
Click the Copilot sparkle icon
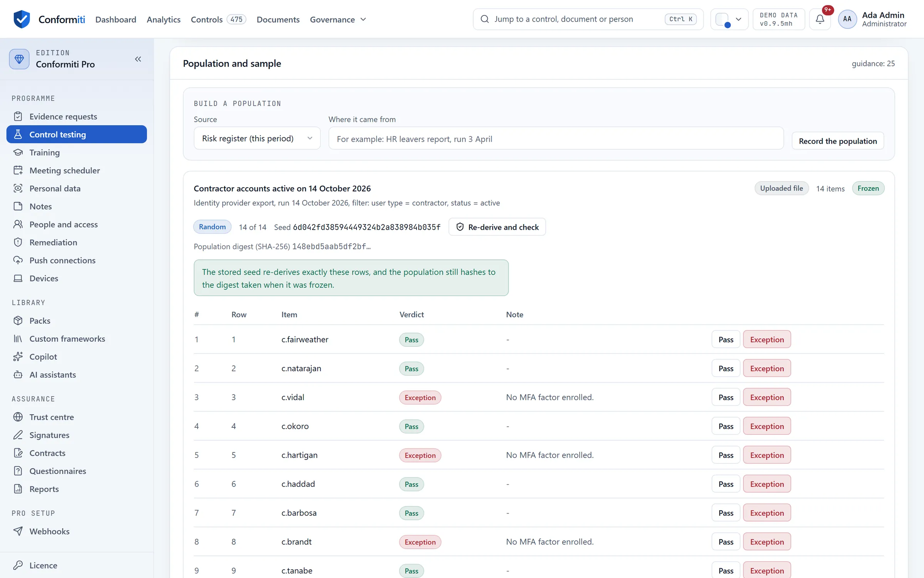(18, 356)
